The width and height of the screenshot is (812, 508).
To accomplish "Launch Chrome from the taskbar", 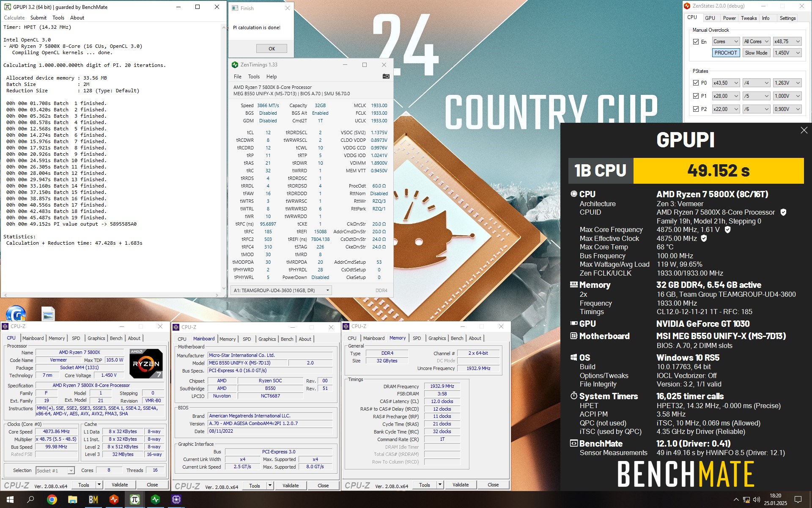I will tap(52, 500).
